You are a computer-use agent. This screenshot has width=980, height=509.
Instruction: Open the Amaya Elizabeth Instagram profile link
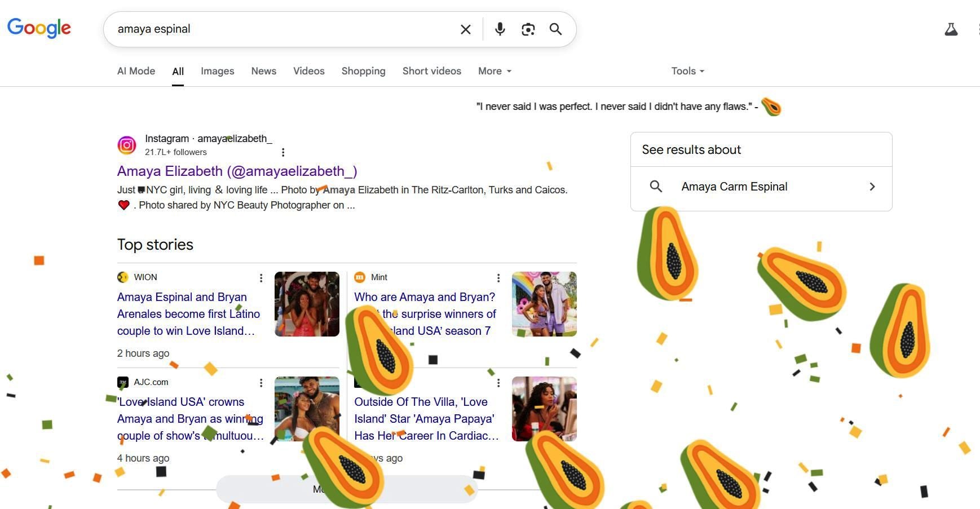[x=237, y=171]
